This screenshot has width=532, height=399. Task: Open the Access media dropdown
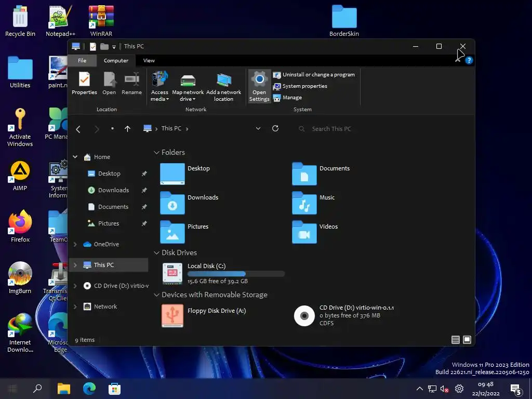[x=159, y=87]
